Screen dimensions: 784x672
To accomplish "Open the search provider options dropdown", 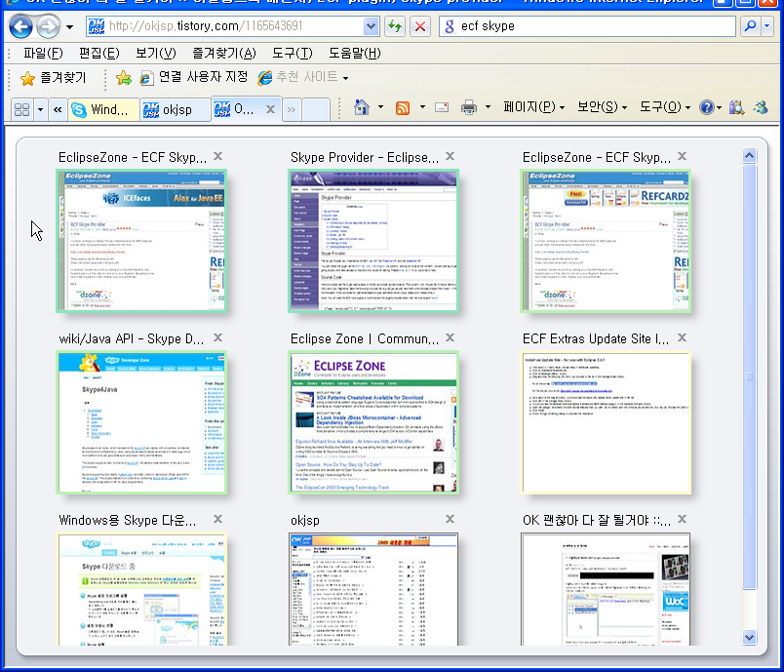I will pos(767,26).
